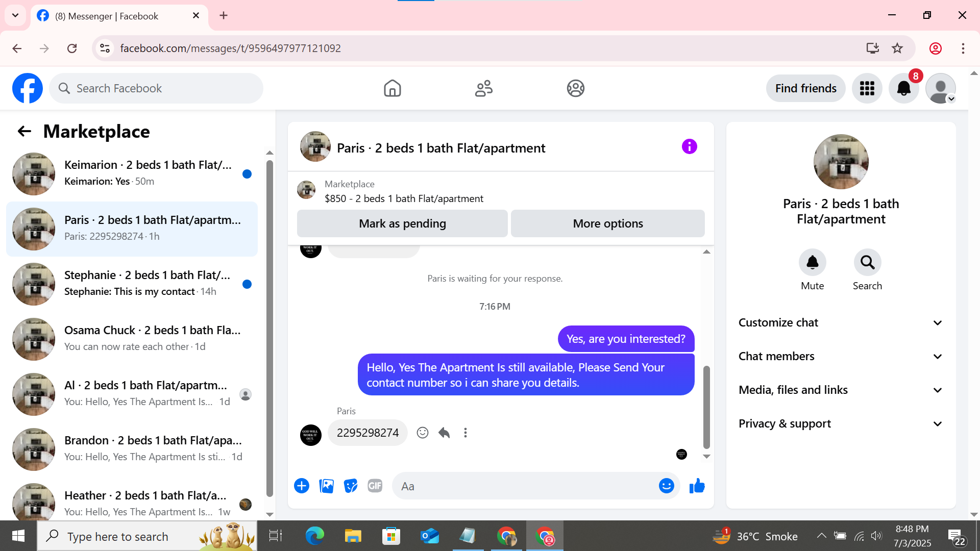Click the Mark as pending button

pyautogui.click(x=402, y=224)
